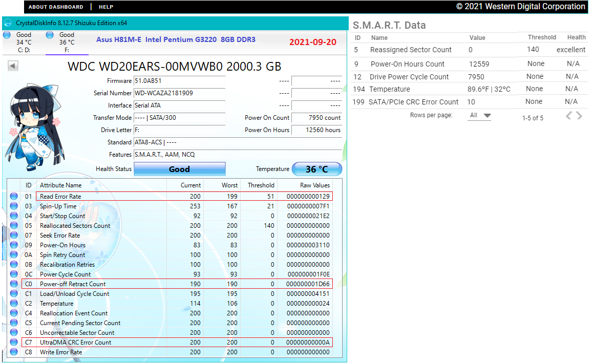Click the date text 2021-09-20
Image resolution: width=594 pixels, height=364 pixels.
click(313, 42)
